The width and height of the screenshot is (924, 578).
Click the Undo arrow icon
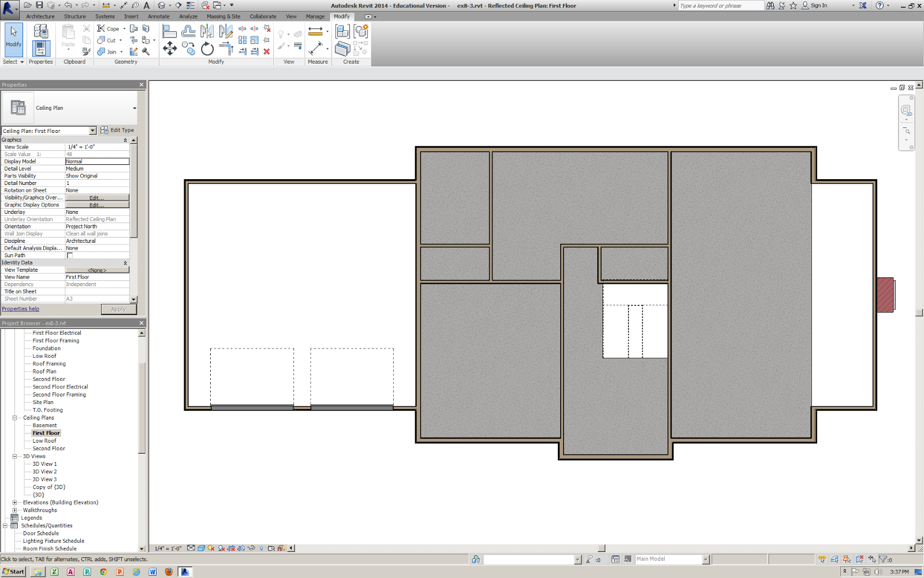coord(68,5)
